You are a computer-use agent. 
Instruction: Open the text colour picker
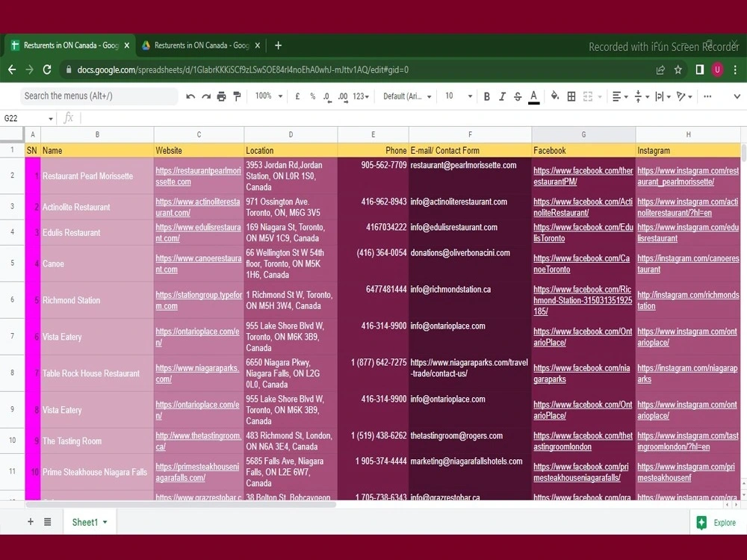click(x=533, y=96)
